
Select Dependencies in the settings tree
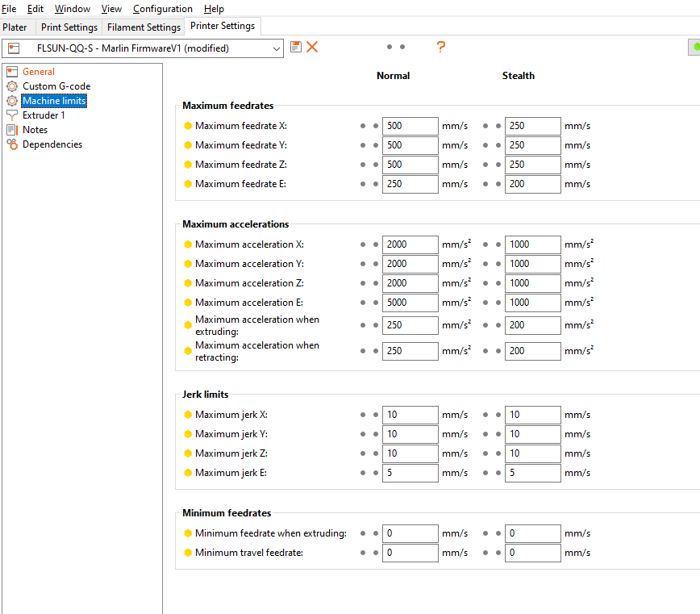pyautogui.click(x=52, y=144)
